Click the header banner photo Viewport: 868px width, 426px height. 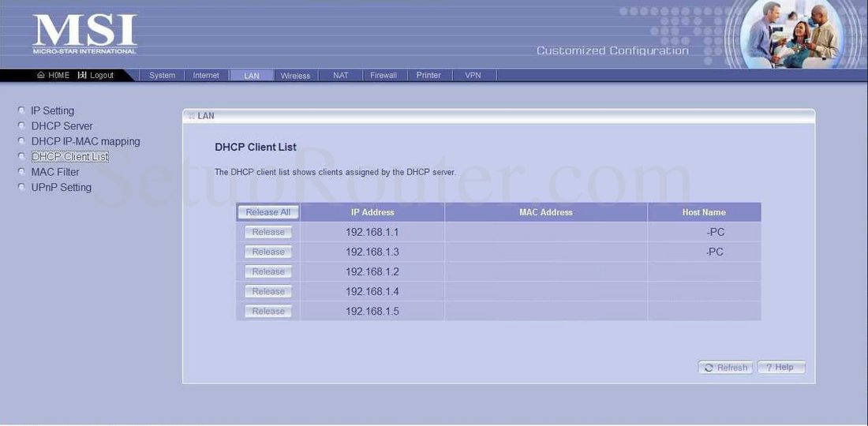coord(791,34)
